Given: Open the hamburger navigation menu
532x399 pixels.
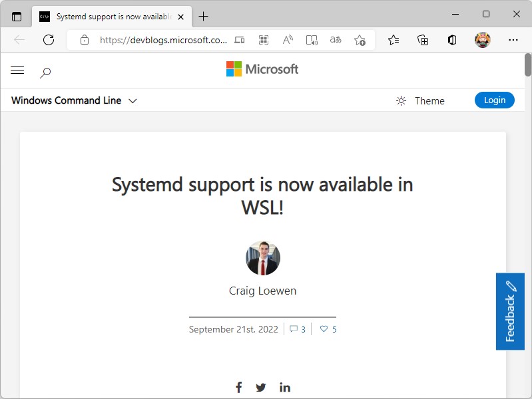Looking at the screenshot, I should 17,70.
